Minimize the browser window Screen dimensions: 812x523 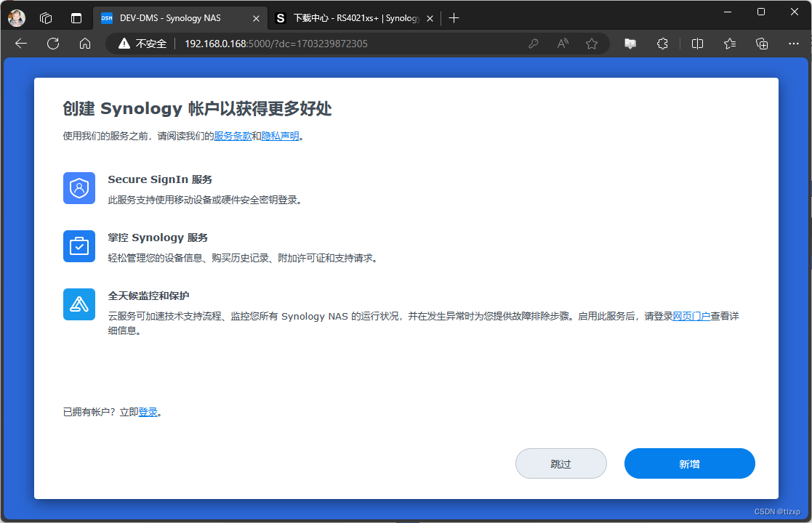(728, 12)
